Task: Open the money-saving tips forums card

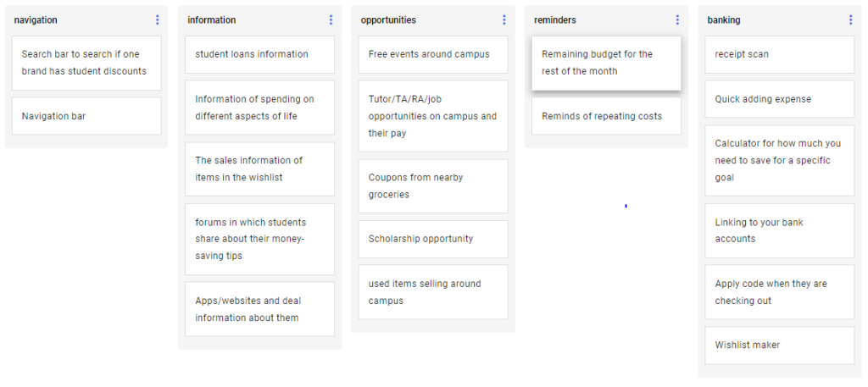Action: (259, 239)
